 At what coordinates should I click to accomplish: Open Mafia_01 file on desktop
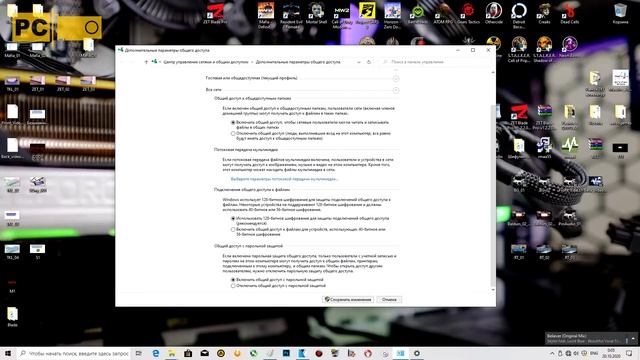(12, 50)
